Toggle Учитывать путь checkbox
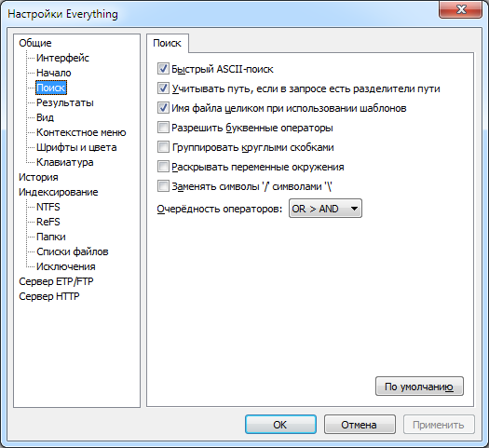Image resolution: width=489 pixels, height=448 pixels. pos(163,88)
